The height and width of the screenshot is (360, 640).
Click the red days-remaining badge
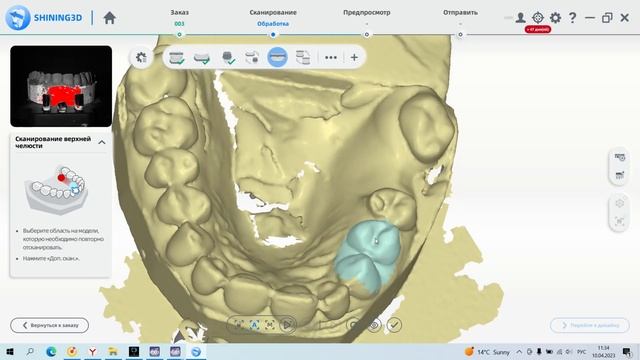pos(538,29)
